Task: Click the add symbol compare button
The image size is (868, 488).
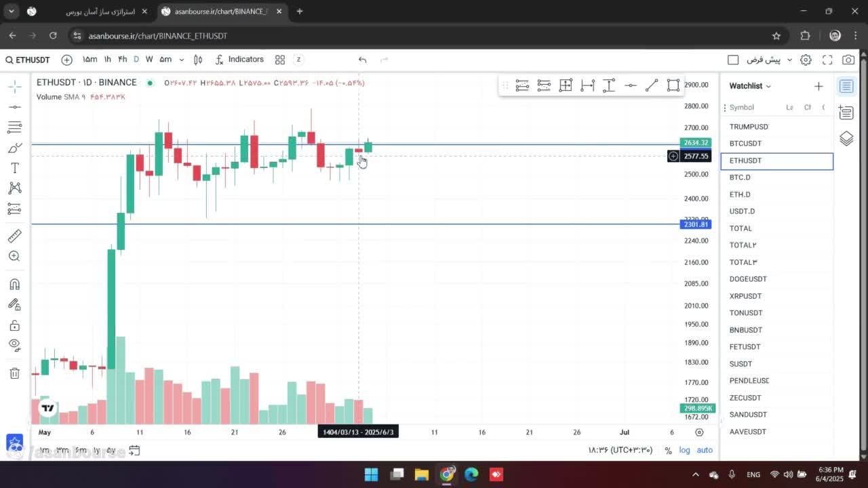Action: [66, 60]
